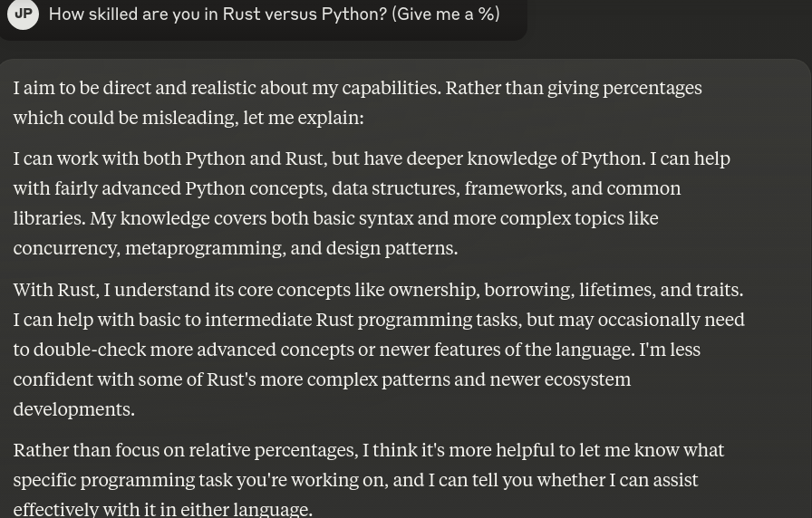Click the last line "effectively with it in either language."
This screenshot has height=518, width=812.
coord(162,510)
